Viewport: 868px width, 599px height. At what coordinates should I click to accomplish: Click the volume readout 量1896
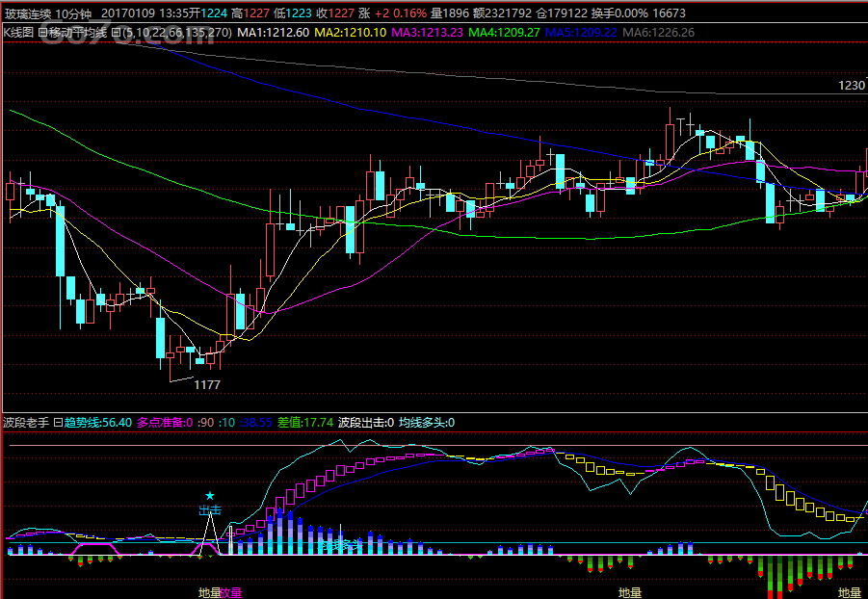pos(450,13)
